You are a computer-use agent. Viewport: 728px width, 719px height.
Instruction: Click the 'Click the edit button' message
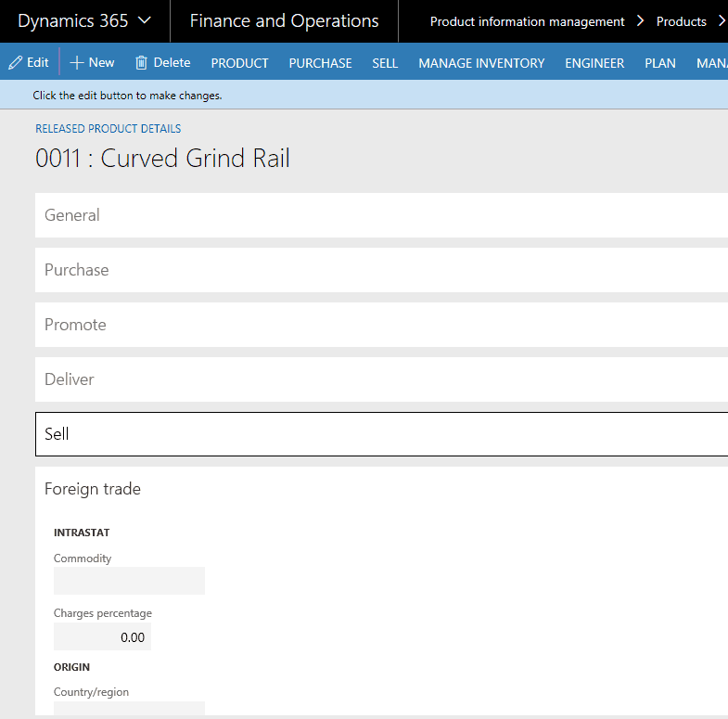(127, 96)
